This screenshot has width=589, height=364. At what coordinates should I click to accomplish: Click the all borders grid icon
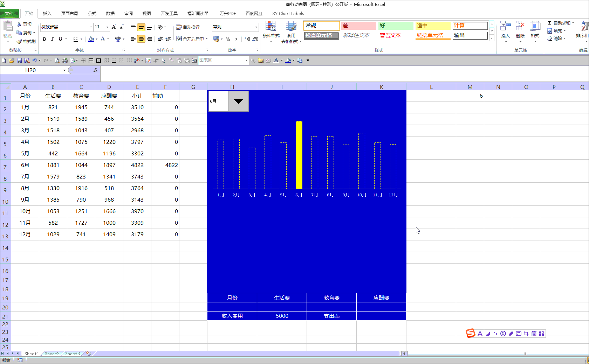click(x=91, y=61)
